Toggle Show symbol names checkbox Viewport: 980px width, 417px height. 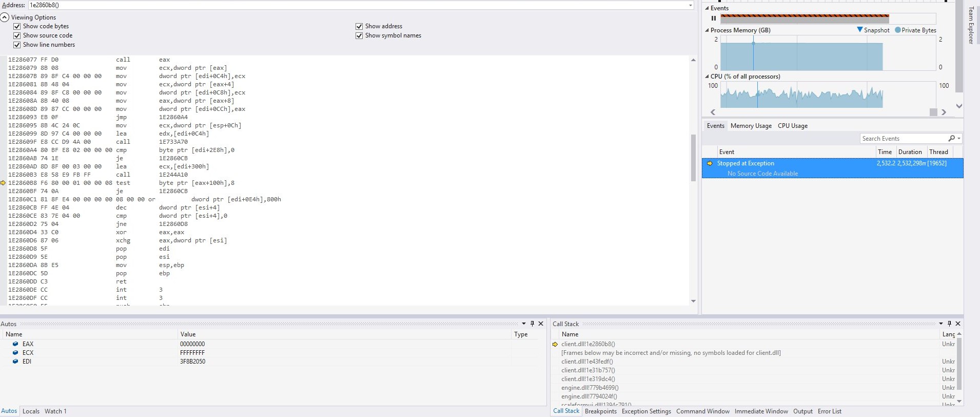[x=359, y=35]
